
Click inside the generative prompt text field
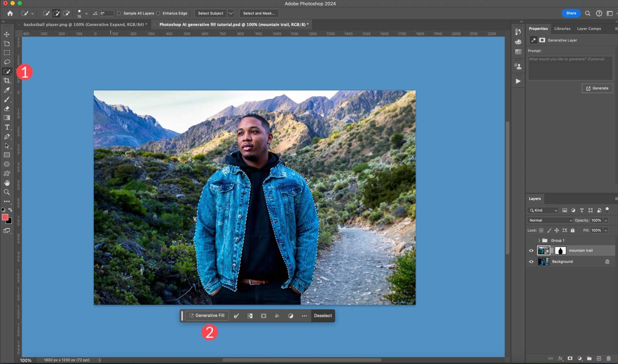click(570, 68)
